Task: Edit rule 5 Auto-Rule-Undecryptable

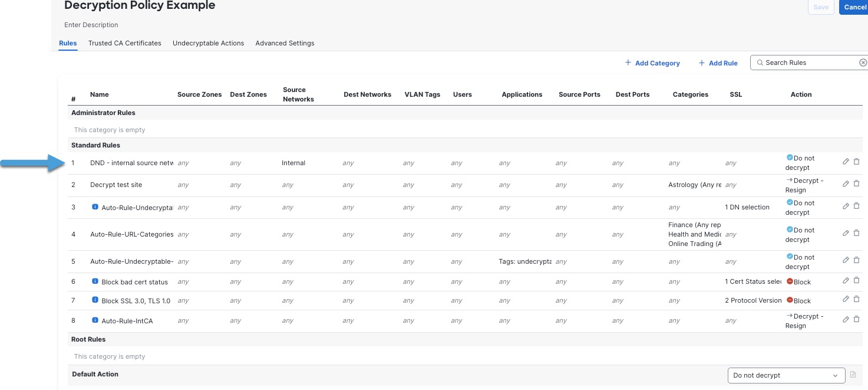Action: (x=846, y=261)
